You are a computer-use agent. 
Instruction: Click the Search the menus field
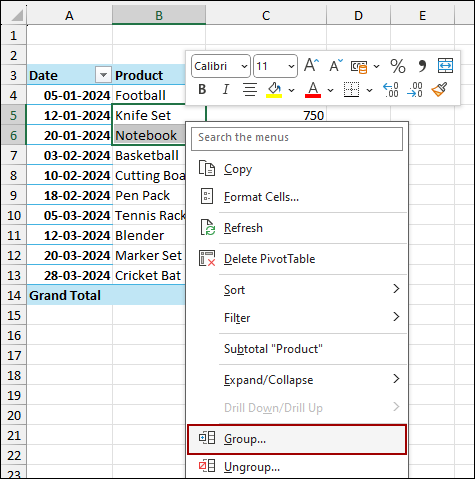[297, 139]
